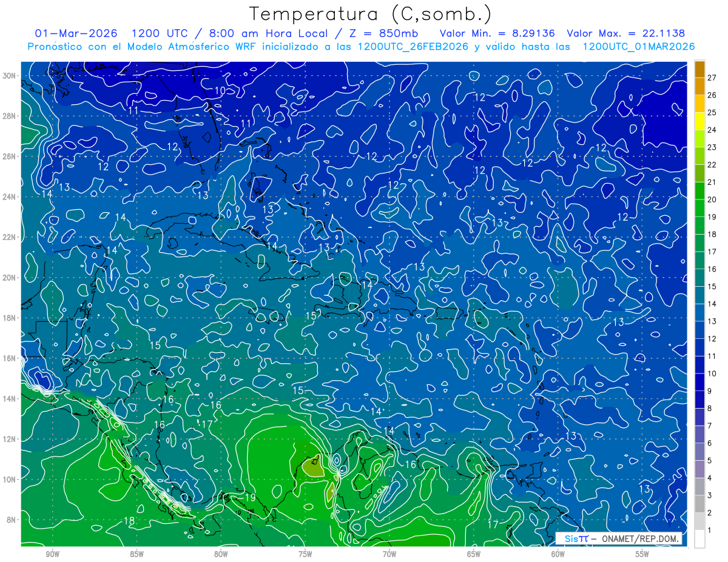Click the "80W" longitude axis label
This screenshot has height=562, width=728.
pos(221,554)
